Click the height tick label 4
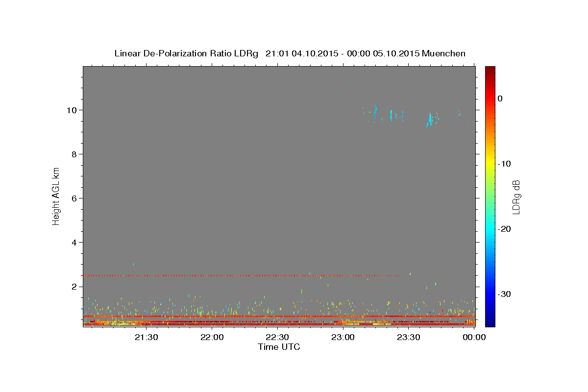 74,242
